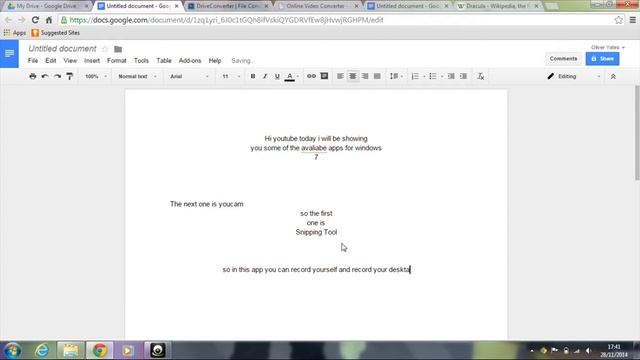
Task: Clear formatting of selected text
Action: [480, 76]
